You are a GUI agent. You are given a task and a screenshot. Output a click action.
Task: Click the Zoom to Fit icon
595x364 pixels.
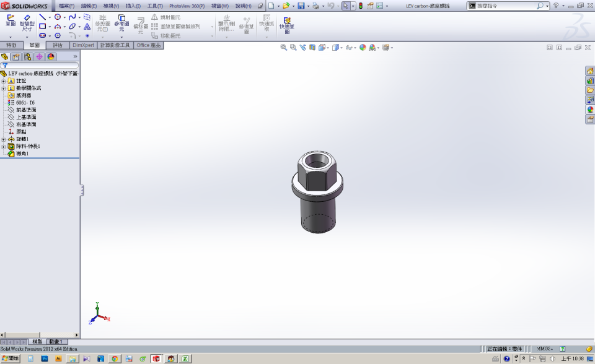click(284, 48)
